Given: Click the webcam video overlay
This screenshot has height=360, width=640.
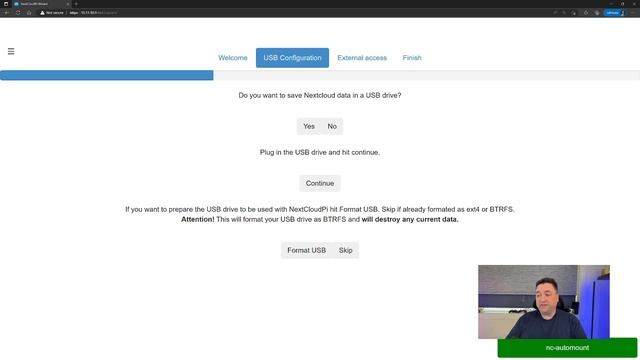Looking at the screenshot, I should click(x=544, y=302).
